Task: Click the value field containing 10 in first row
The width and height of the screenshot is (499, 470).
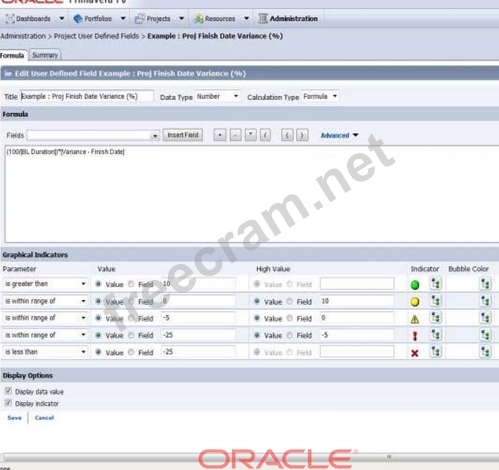Action: [x=199, y=284]
